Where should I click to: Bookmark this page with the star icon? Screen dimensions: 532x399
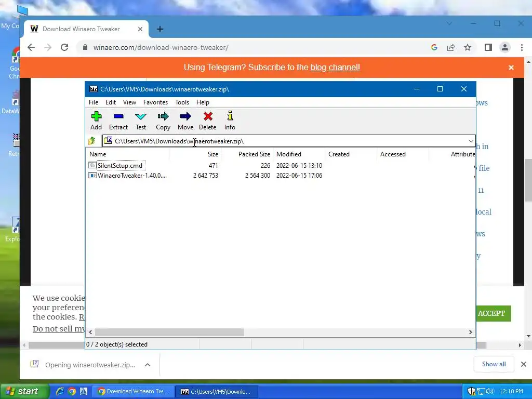point(468,47)
